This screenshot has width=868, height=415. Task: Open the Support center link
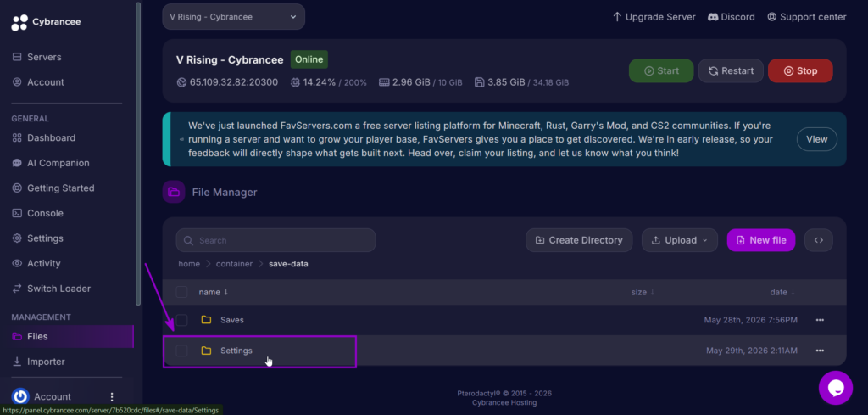tap(807, 17)
